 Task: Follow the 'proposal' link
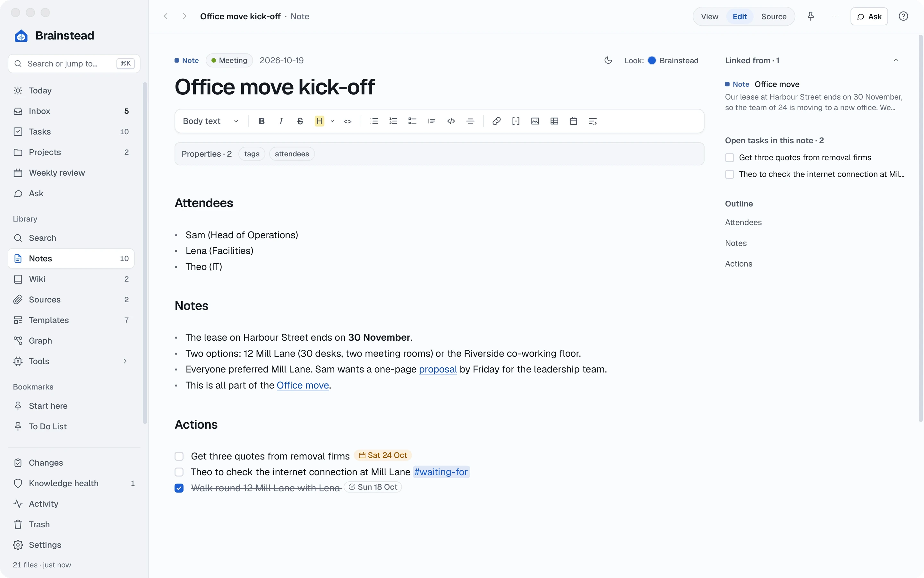[x=438, y=369]
